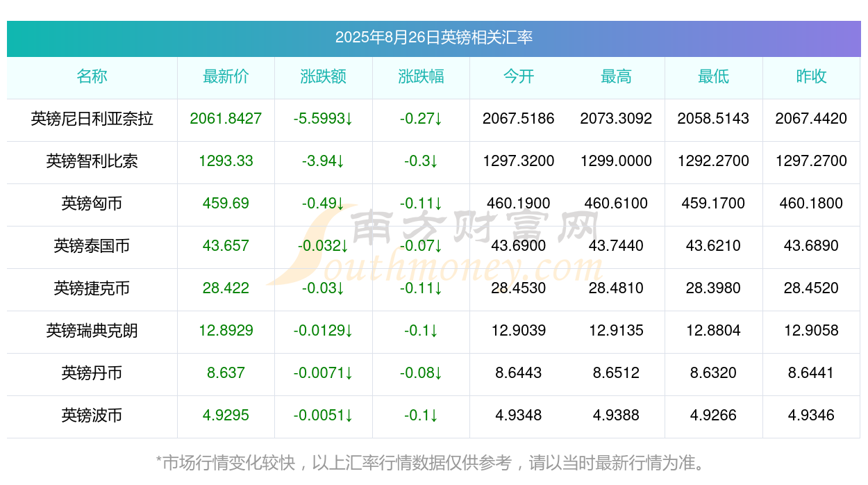
Task: Select opening price 28.4530
Action: click(519, 288)
